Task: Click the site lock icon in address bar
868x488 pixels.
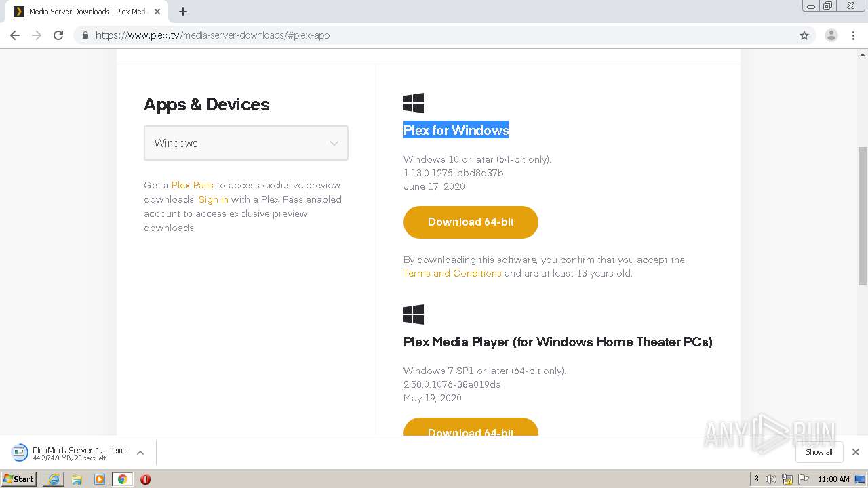Action: click(85, 35)
